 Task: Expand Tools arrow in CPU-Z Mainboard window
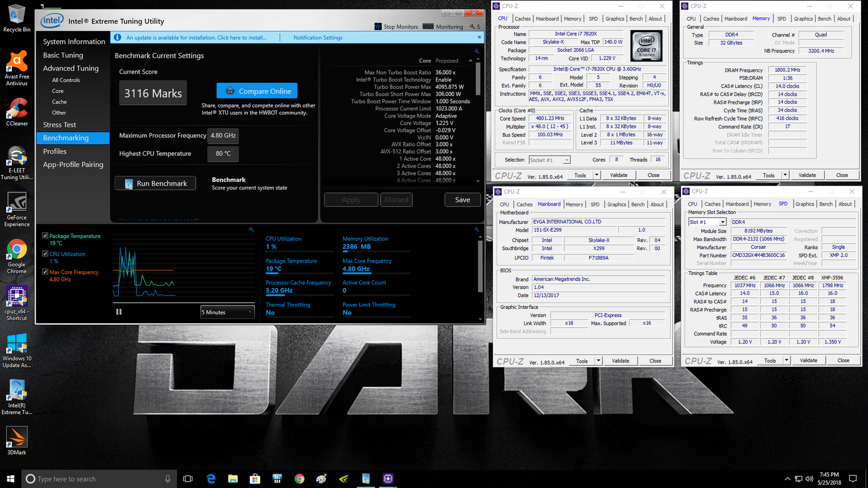pos(598,361)
